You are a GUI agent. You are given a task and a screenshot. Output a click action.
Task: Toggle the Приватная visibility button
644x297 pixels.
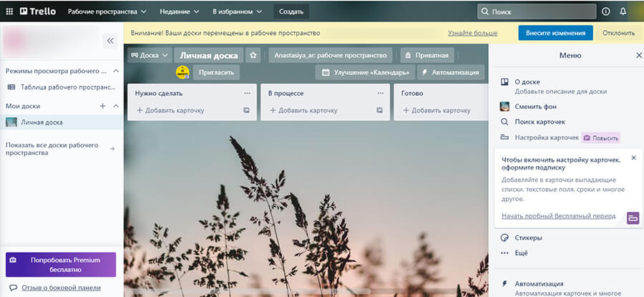click(x=428, y=55)
